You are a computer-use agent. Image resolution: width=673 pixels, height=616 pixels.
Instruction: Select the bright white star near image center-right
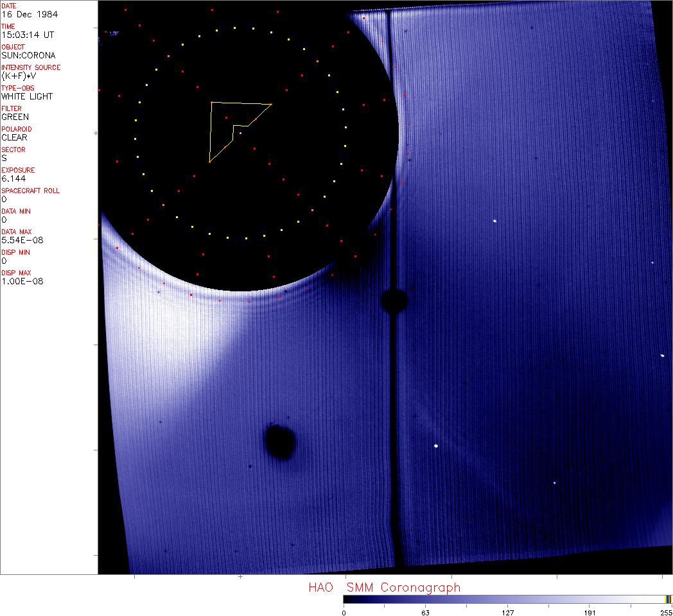coord(495,221)
